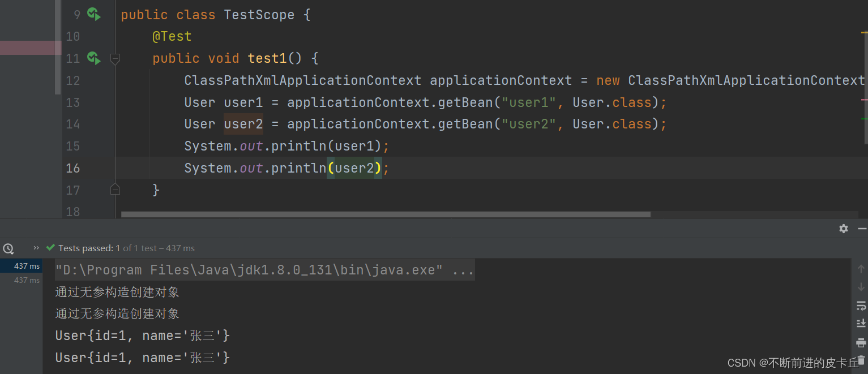Click line number 16 in the gutter
The width and height of the screenshot is (868, 374).
[73, 168]
